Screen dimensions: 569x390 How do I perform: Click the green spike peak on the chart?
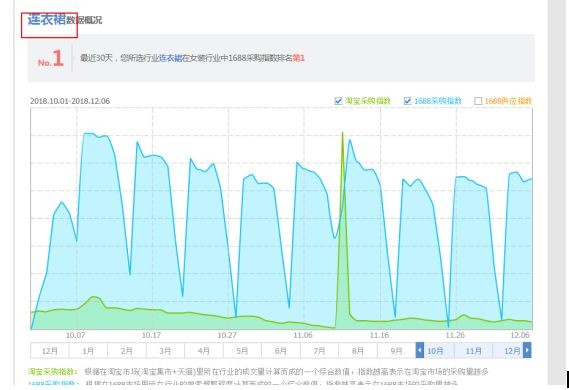coord(342,133)
